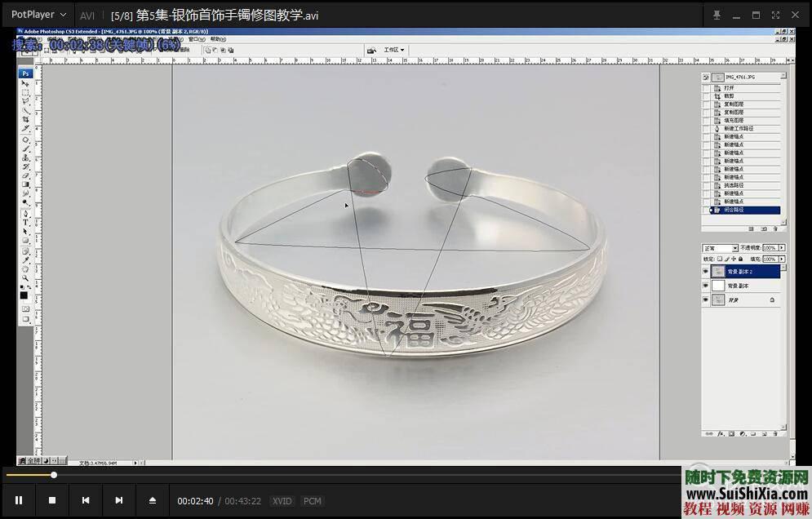Click the XVID video codec label
This screenshot has height=519, width=812.
(282, 501)
